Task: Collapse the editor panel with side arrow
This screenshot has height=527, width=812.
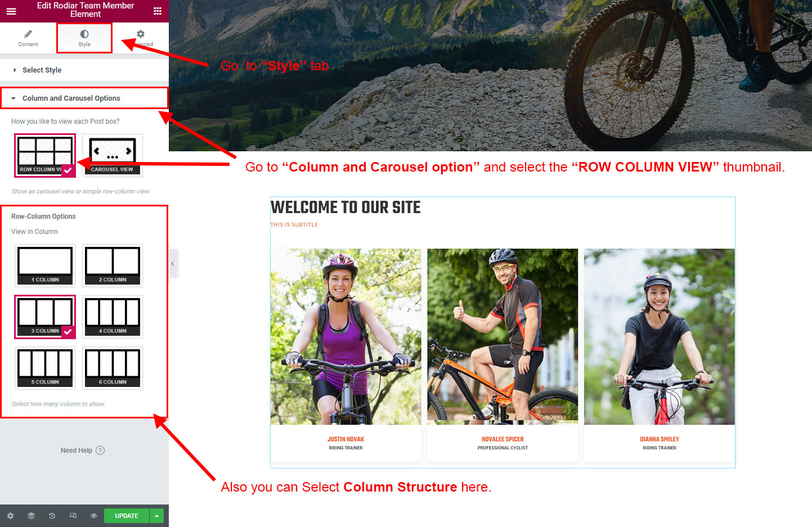Action: [173, 264]
